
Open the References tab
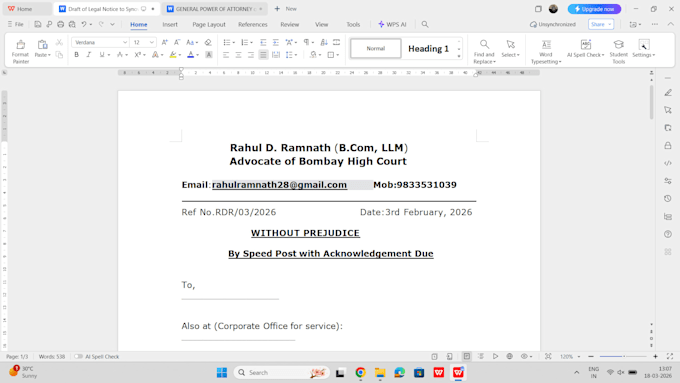[253, 24]
